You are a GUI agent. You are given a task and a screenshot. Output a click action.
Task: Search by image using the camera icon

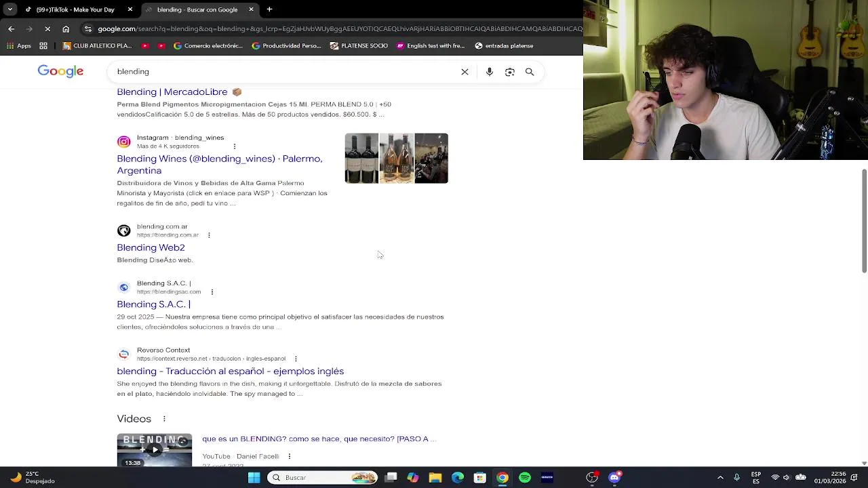click(x=509, y=72)
